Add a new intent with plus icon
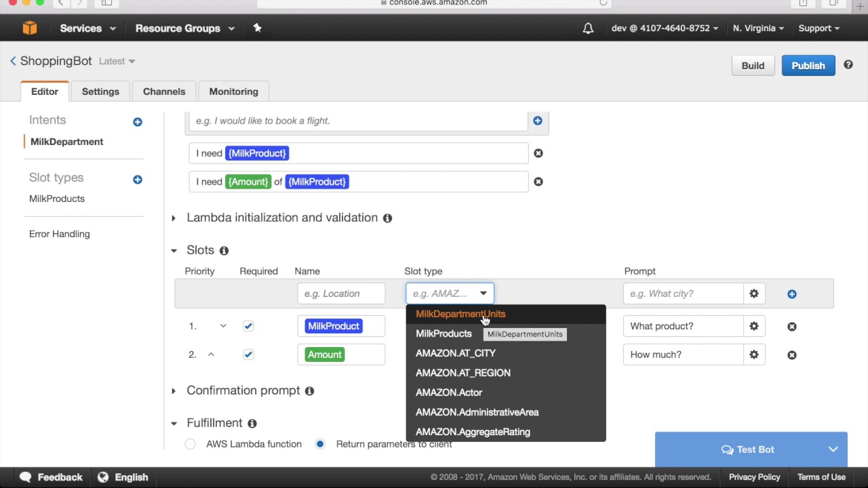 [138, 122]
